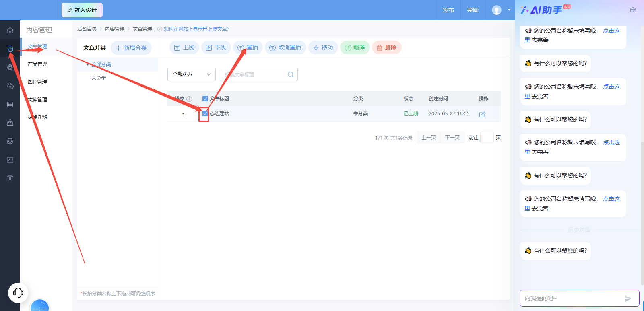Click the search magnifier icon
The image size is (644, 311).
(291, 74)
